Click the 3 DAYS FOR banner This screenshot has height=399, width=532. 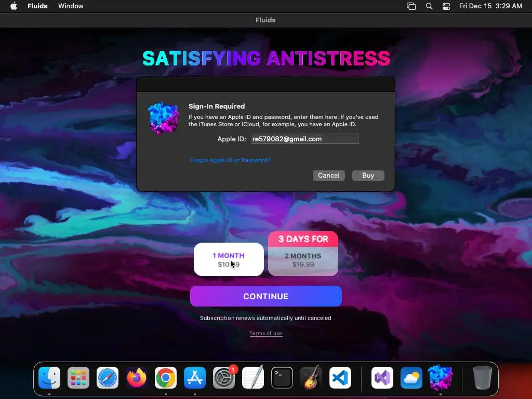[x=303, y=239]
